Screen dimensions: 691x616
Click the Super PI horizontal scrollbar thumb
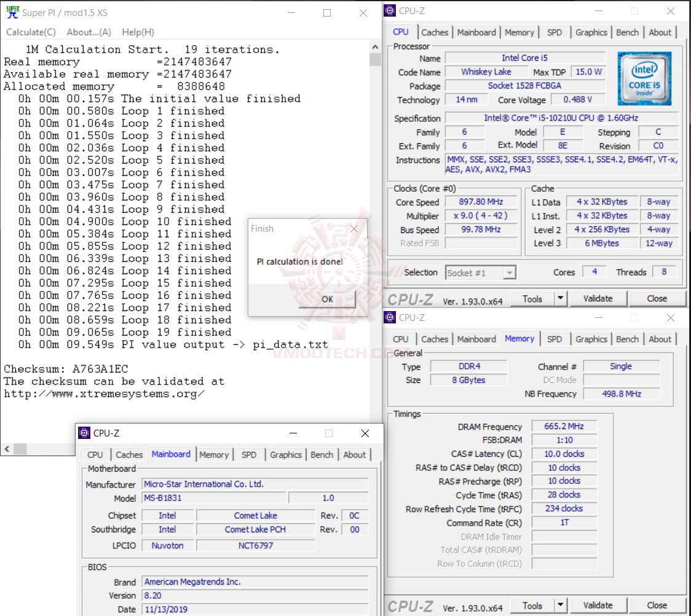20,449
